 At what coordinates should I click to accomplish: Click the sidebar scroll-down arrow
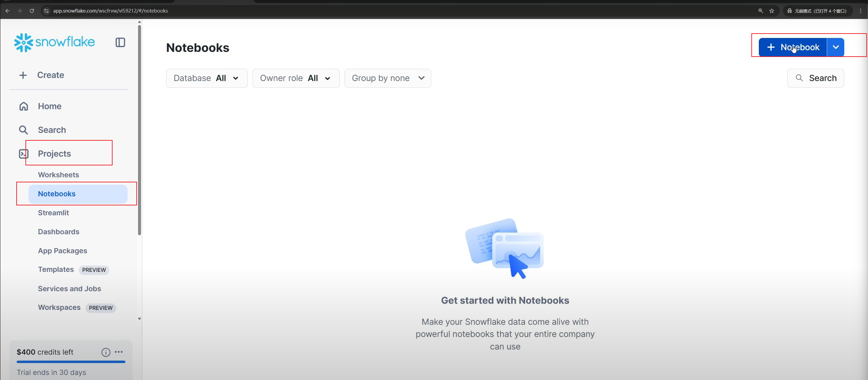(139, 319)
